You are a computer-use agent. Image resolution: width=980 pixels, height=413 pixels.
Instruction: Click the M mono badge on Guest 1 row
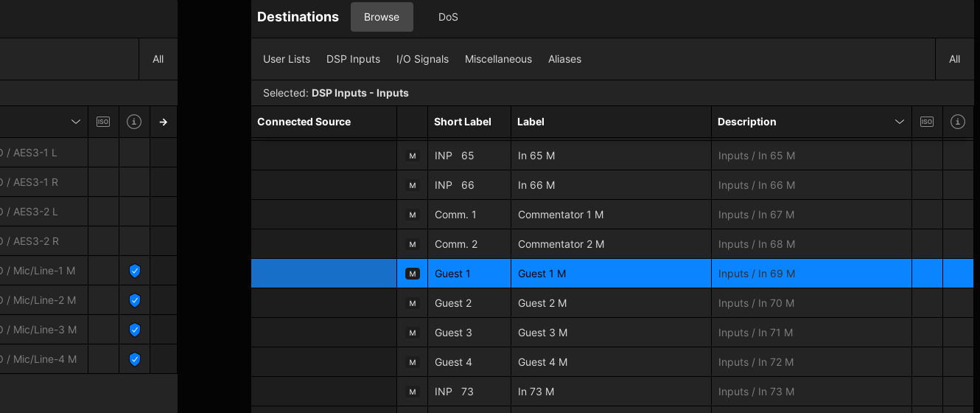(413, 274)
